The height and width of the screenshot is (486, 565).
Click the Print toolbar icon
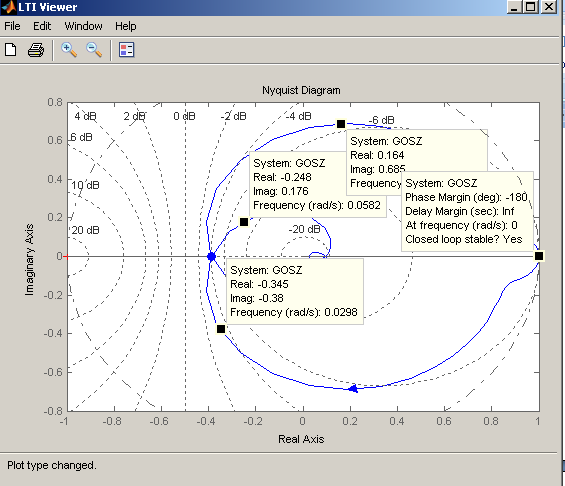(36, 50)
